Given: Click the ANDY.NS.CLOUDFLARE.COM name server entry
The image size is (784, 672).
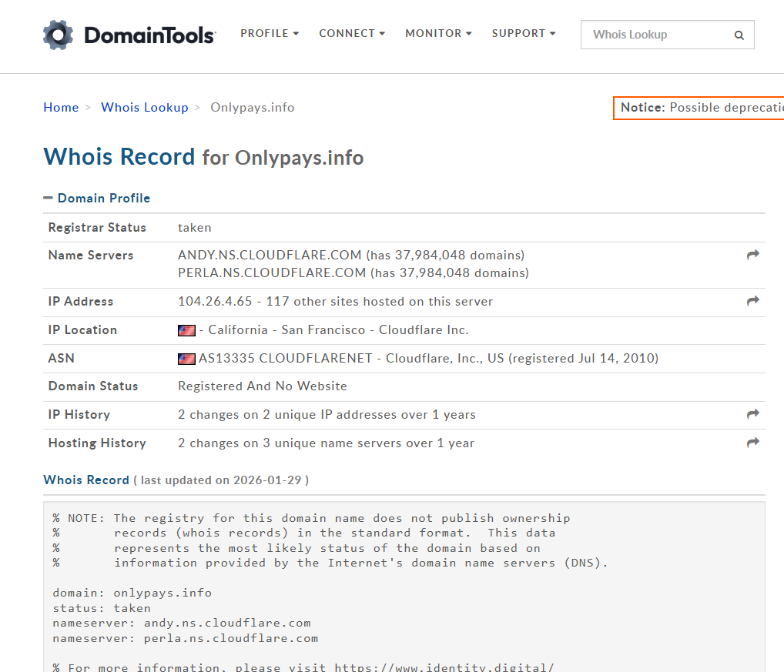Looking at the screenshot, I should (270, 255).
